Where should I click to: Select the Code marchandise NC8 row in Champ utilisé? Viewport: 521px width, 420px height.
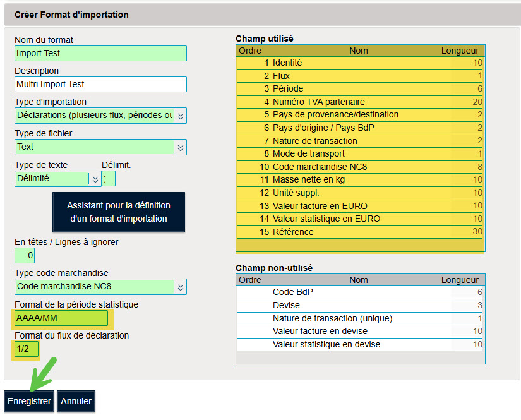point(360,167)
